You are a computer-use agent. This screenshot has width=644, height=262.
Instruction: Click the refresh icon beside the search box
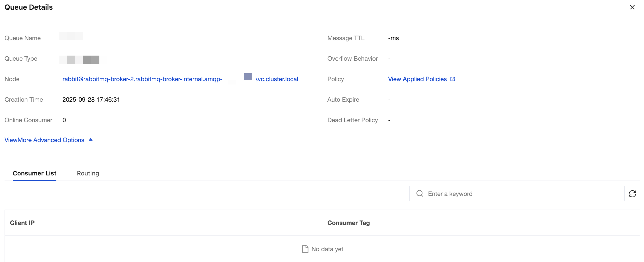tap(632, 194)
